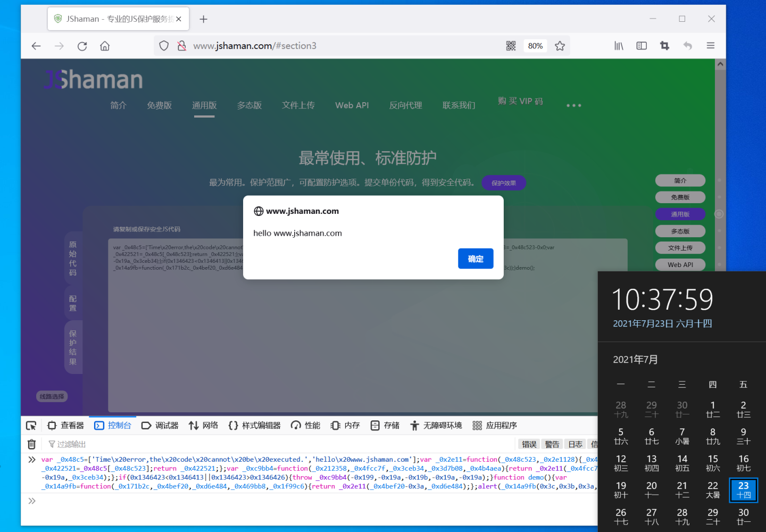This screenshot has height=532, width=766.
Task: Open the Web API nav menu item
Action: click(352, 105)
